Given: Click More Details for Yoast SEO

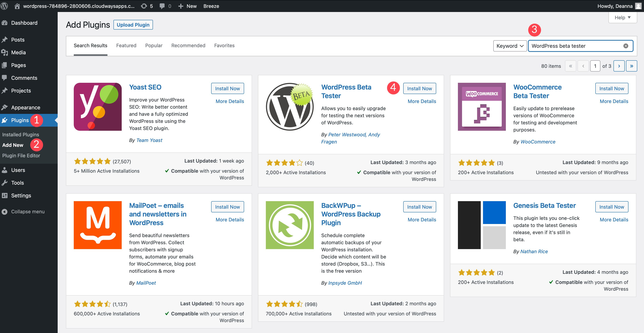Looking at the screenshot, I should coord(230,101).
